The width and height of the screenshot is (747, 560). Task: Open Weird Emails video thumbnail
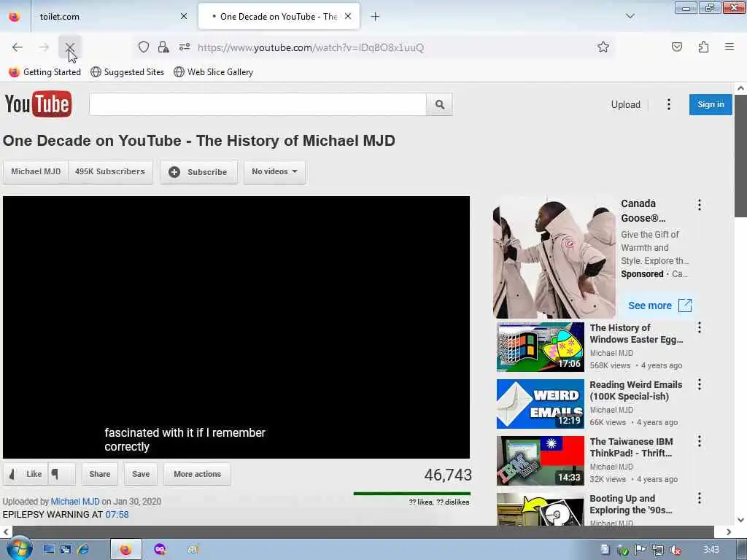[x=541, y=404]
